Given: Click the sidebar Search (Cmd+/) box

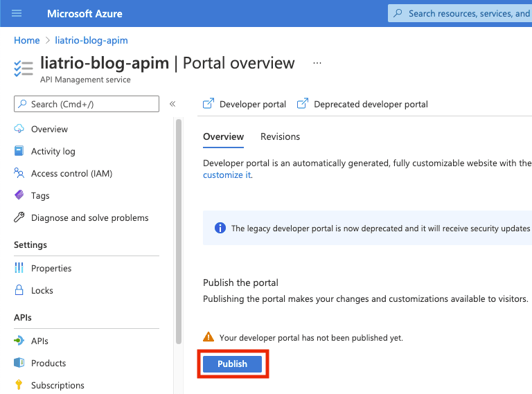Looking at the screenshot, I should pos(87,104).
